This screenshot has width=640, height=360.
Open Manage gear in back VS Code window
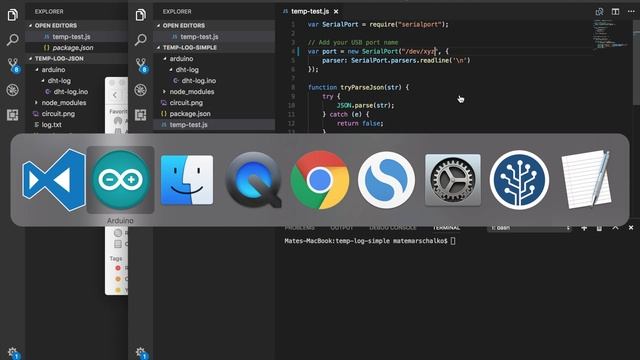(13, 353)
